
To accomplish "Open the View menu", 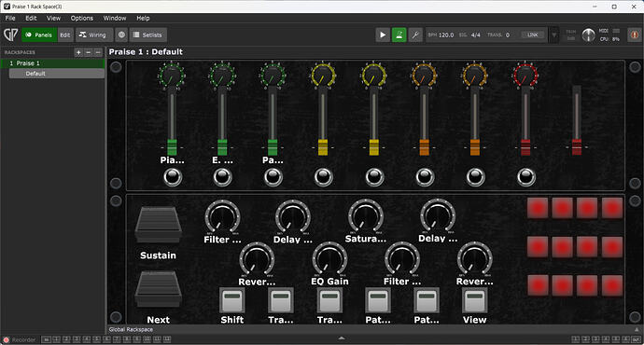I will (x=53, y=18).
